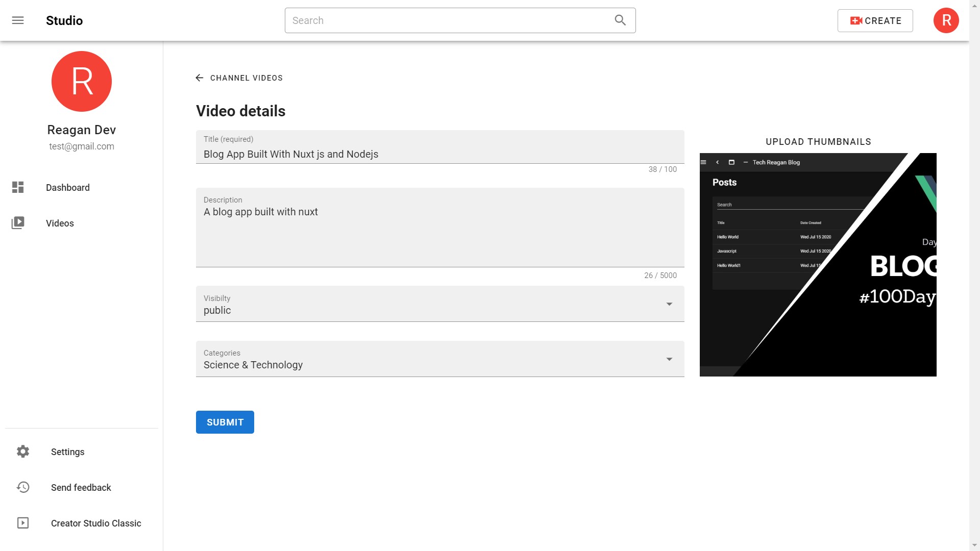Expand the Categories dropdown arrow
The width and height of the screenshot is (980, 551).
[x=669, y=359]
